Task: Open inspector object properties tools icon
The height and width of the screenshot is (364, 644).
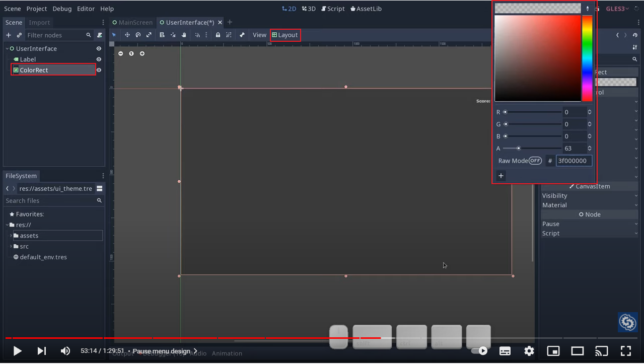Action: pos(634,47)
